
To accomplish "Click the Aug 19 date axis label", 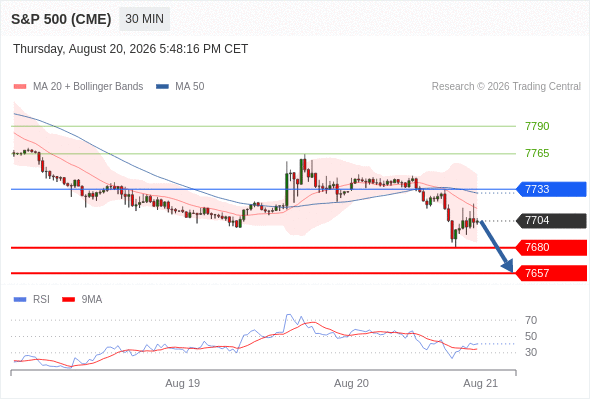I will (x=182, y=383).
